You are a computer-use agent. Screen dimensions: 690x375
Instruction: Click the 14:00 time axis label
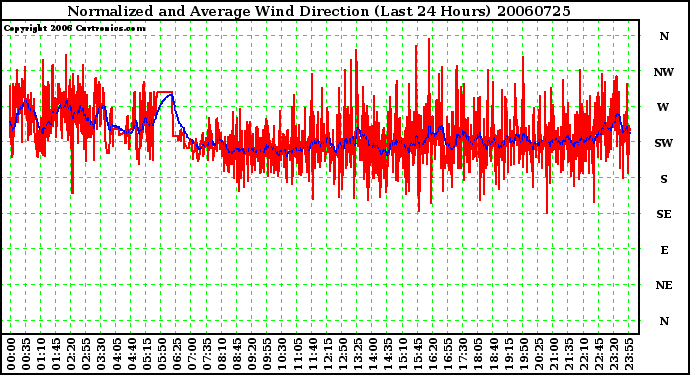pos(373,354)
